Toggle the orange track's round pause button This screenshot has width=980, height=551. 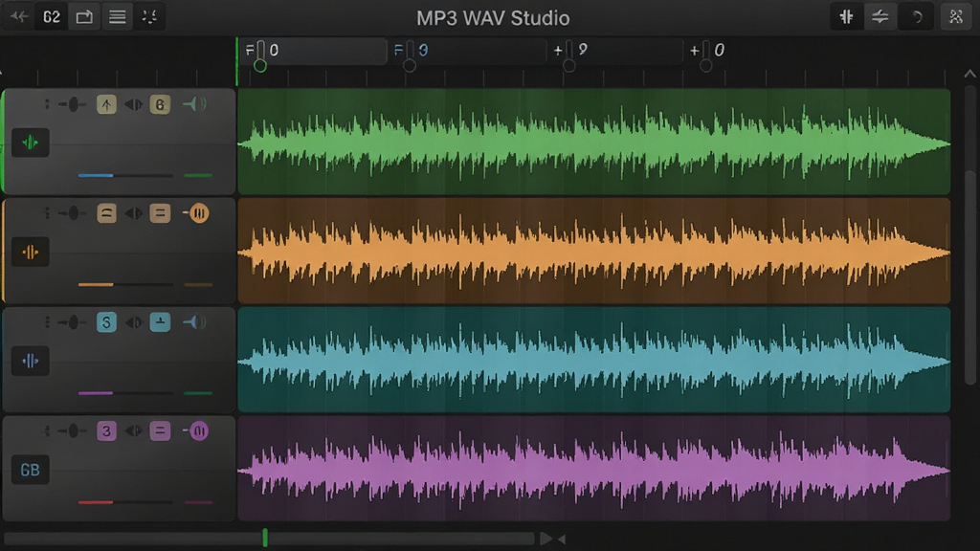(x=199, y=213)
